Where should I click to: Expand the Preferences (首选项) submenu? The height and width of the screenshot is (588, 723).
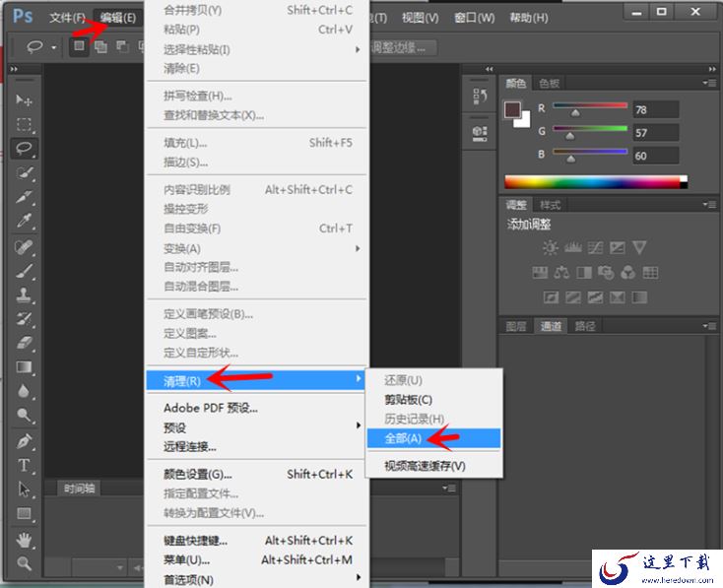coord(358,577)
